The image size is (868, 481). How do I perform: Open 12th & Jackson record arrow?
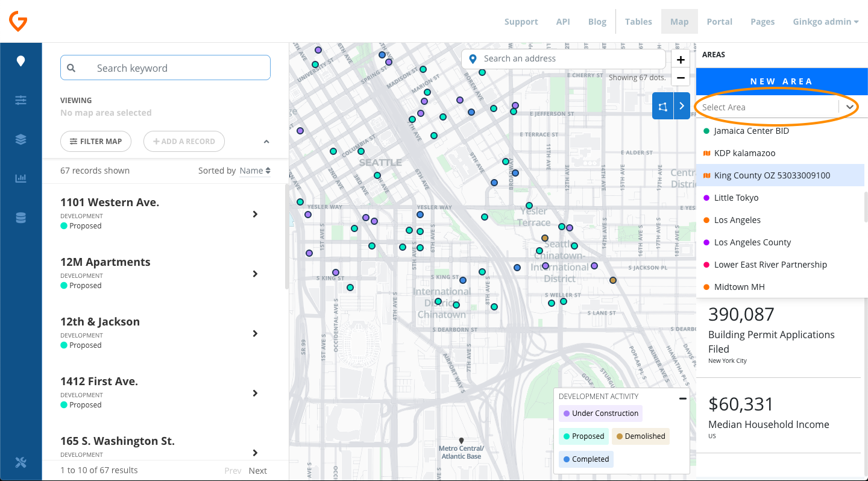[x=256, y=333]
